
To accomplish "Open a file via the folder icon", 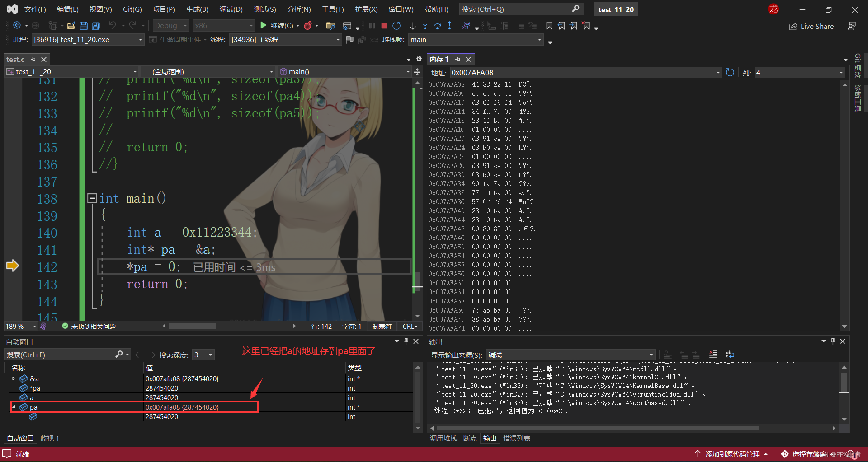I will (x=71, y=26).
